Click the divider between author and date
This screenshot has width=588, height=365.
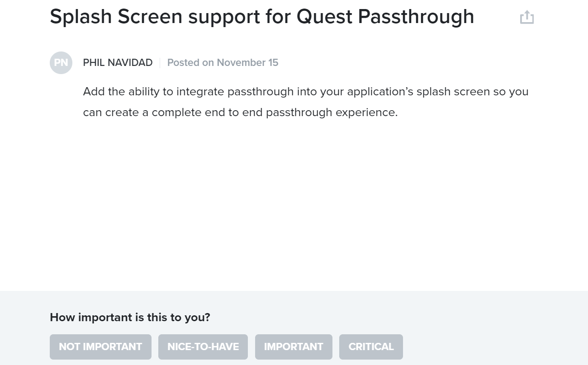[x=160, y=63]
